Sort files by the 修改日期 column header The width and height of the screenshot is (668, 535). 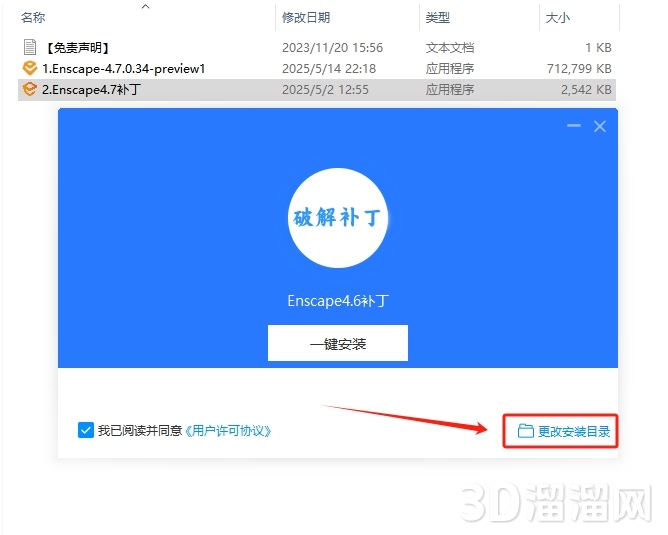pos(306,17)
